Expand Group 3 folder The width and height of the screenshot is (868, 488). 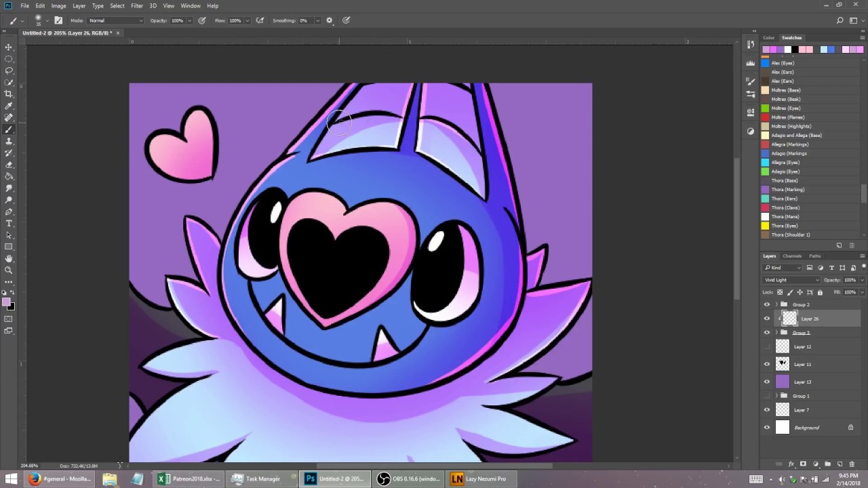click(x=776, y=333)
